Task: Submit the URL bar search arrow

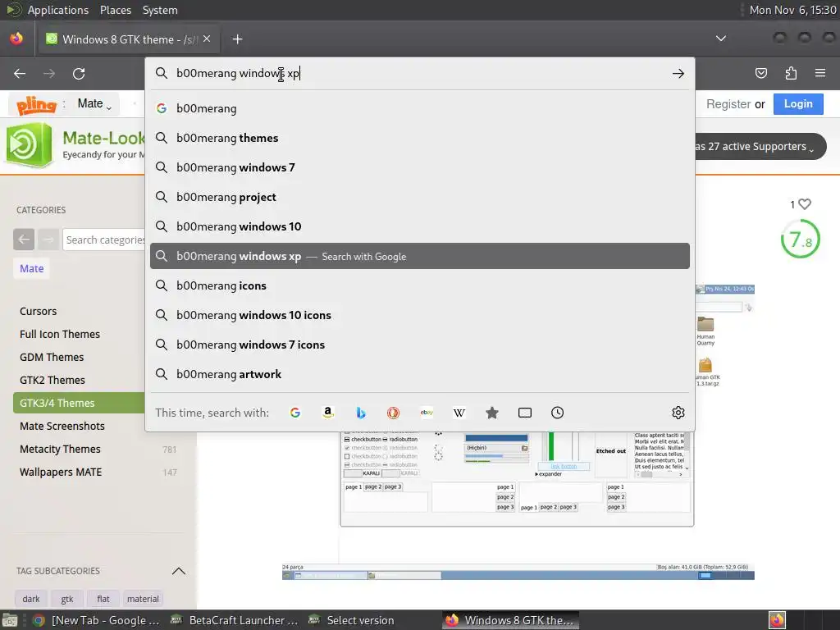Action: [x=678, y=73]
